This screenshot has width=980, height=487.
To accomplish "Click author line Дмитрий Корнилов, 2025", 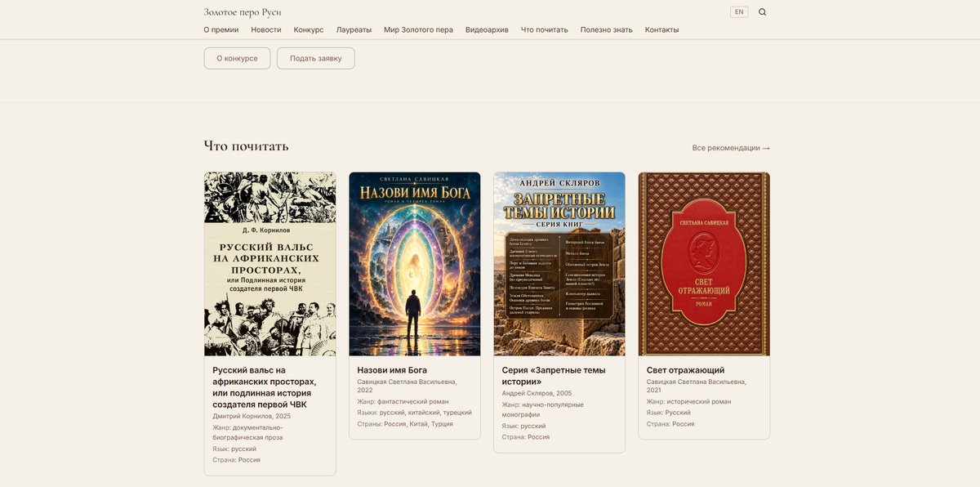I will (x=252, y=416).
